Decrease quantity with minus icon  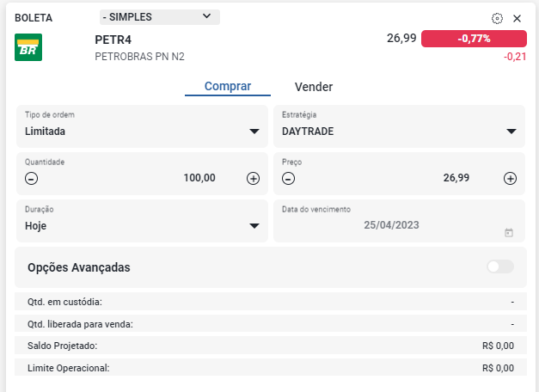31,179
